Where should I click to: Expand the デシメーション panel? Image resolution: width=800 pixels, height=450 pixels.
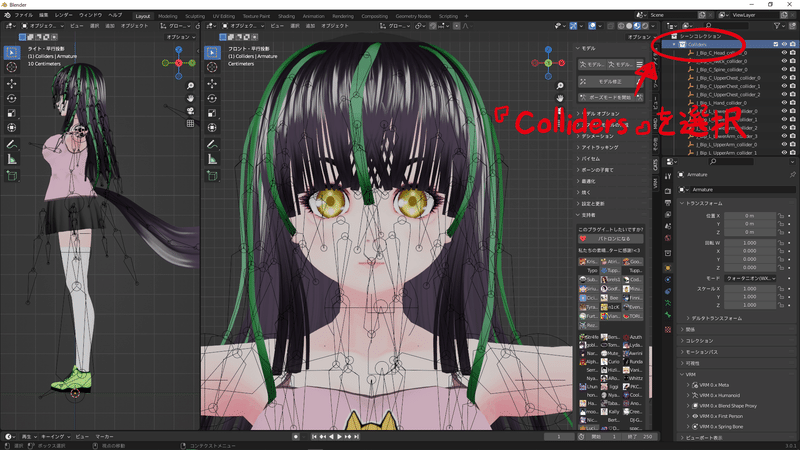[x=595, y=136]
